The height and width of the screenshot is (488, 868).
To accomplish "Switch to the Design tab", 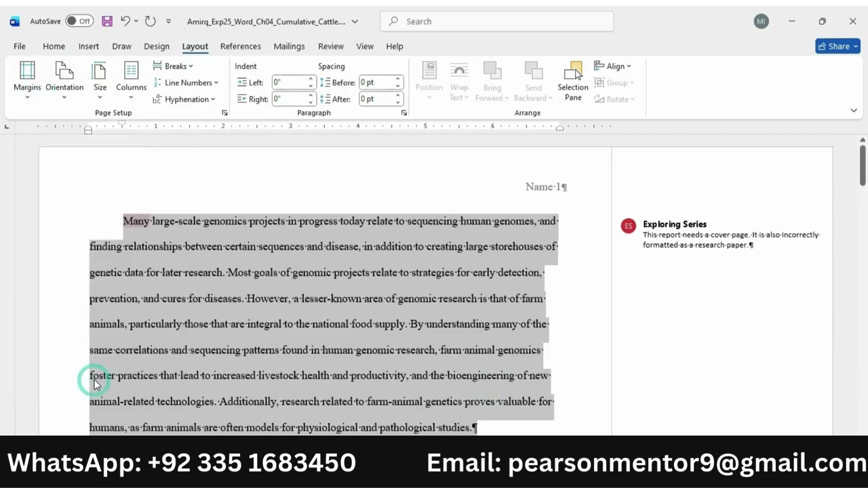I will click(x=157, y=46).
